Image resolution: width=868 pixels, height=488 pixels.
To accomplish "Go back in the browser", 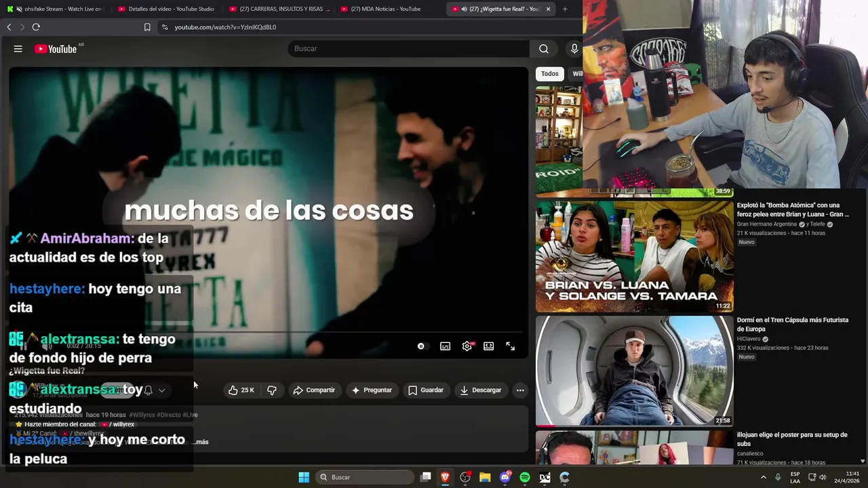I will pos(9,27).
